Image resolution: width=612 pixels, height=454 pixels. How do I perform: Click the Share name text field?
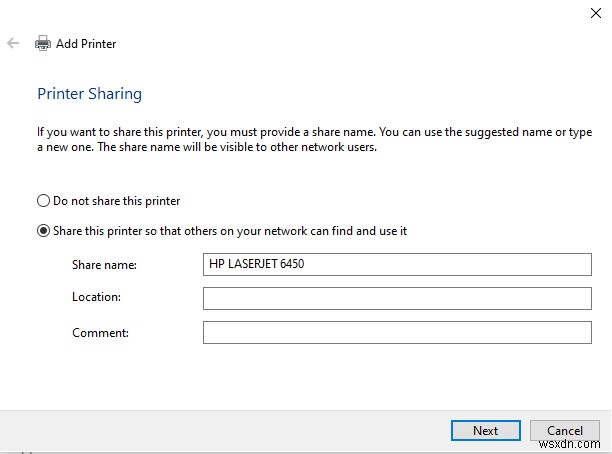click(x=402, y=265)
